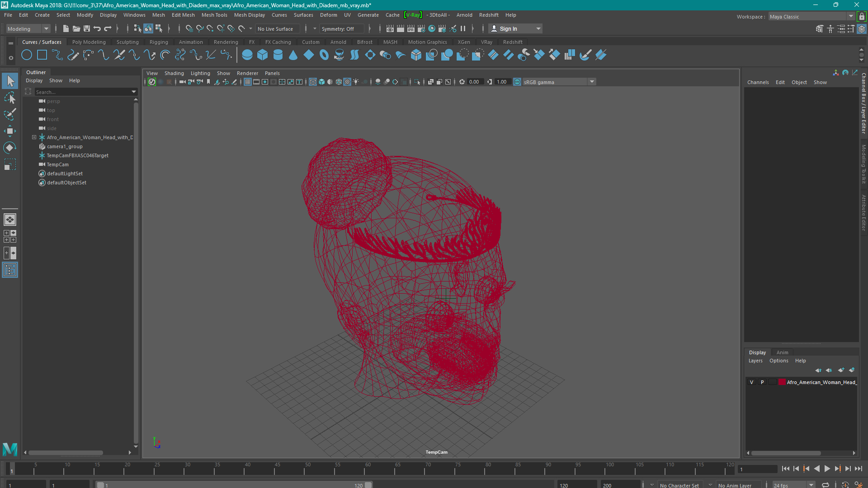This screenshot has height=488, width=868.
Task: Open the sRGB gamma view transform dropdown
Action: (559, 82)
